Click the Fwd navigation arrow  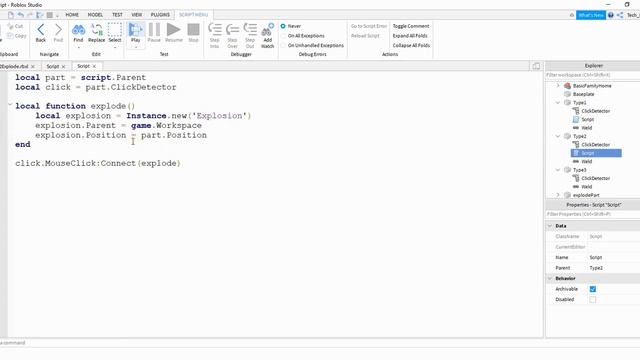tap(58, 33)
